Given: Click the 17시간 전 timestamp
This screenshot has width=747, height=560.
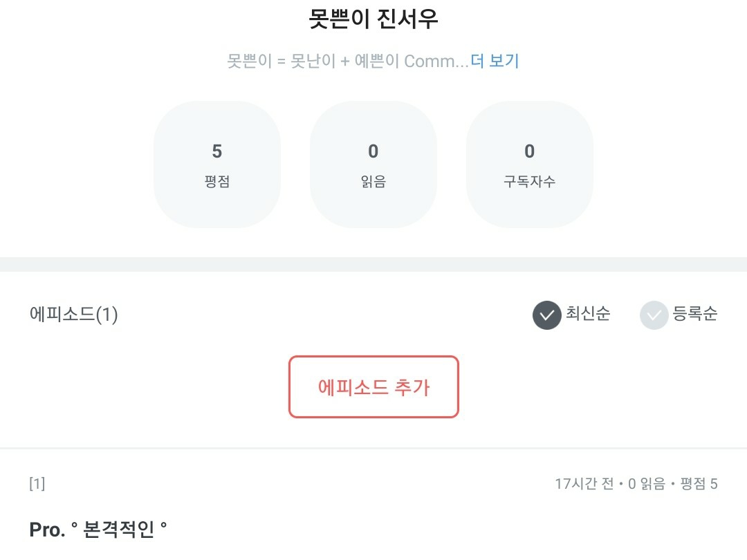Looking at the screenshot, I should [x=584, y=484].
